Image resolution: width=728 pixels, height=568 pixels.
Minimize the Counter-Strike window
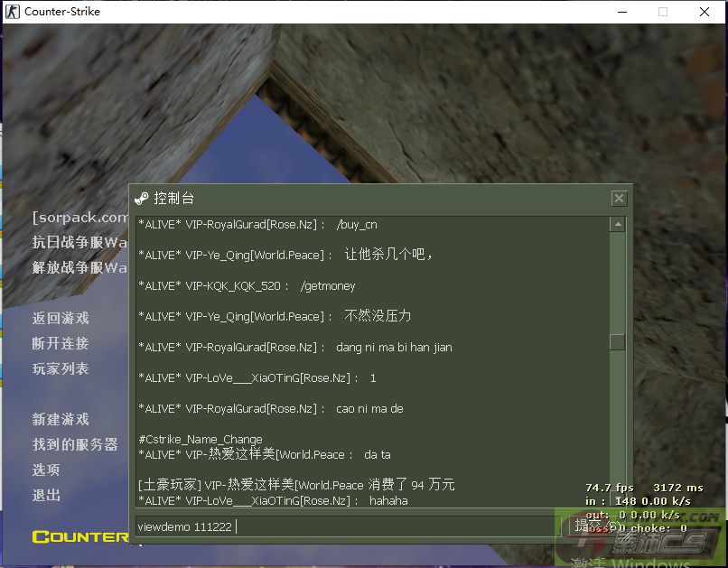click(622, 12)
